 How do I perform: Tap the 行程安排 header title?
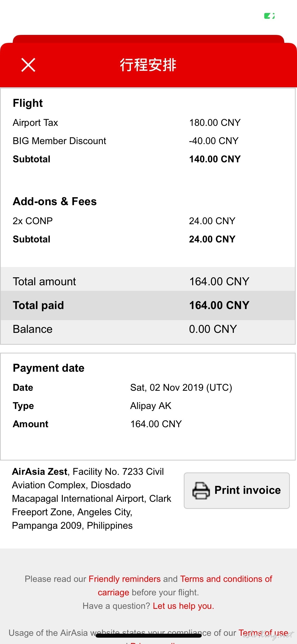tap(148, 65)
